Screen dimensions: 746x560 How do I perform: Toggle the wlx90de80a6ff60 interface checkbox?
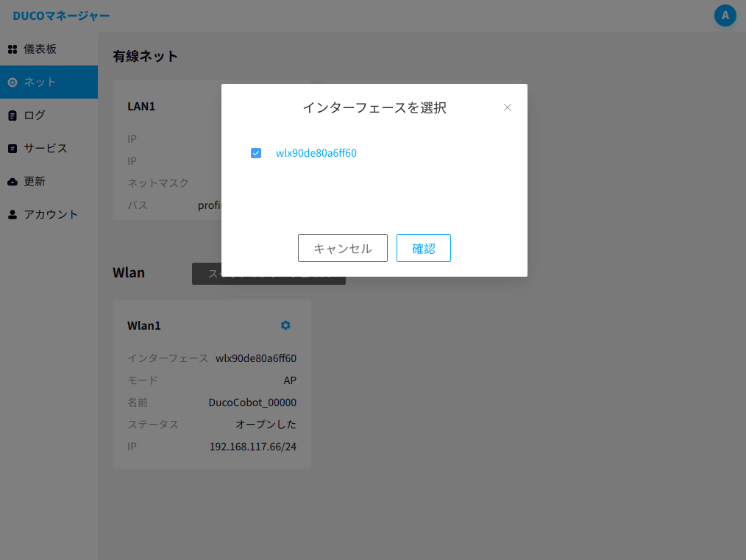[x=256, y=153]
